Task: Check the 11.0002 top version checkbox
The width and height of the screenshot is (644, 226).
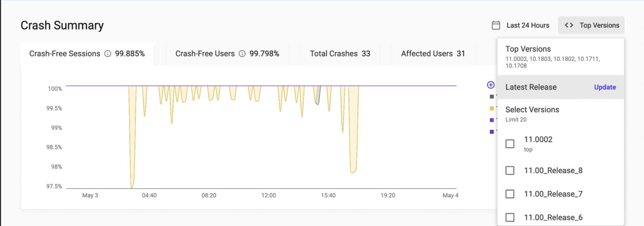Action: [510, 143]
